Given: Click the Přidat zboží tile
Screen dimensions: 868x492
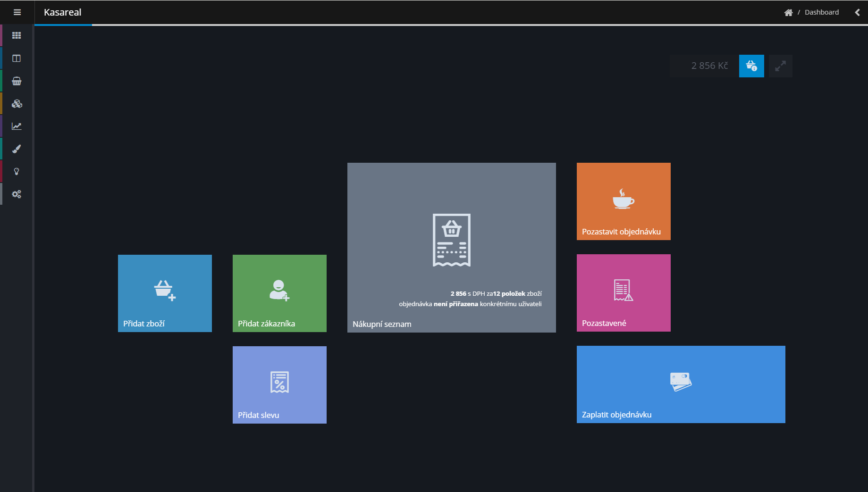Looking at the screenshot, I should click(165, 293).
